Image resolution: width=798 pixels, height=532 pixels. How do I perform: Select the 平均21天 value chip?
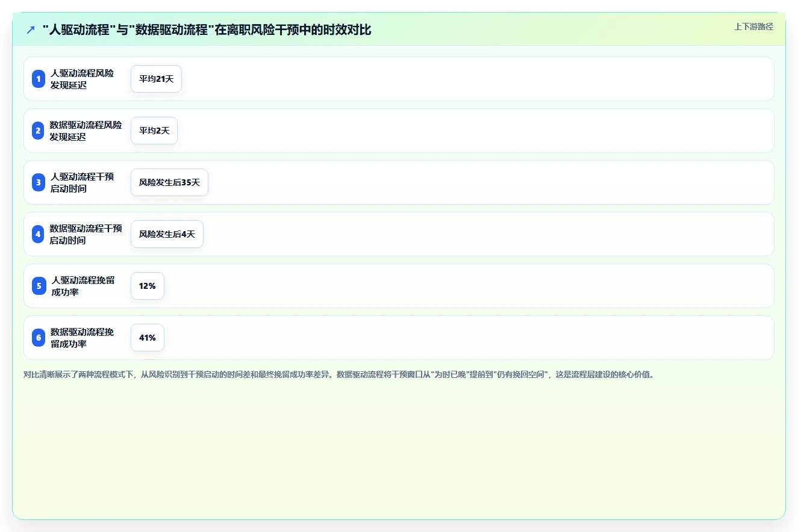(156, 79)
